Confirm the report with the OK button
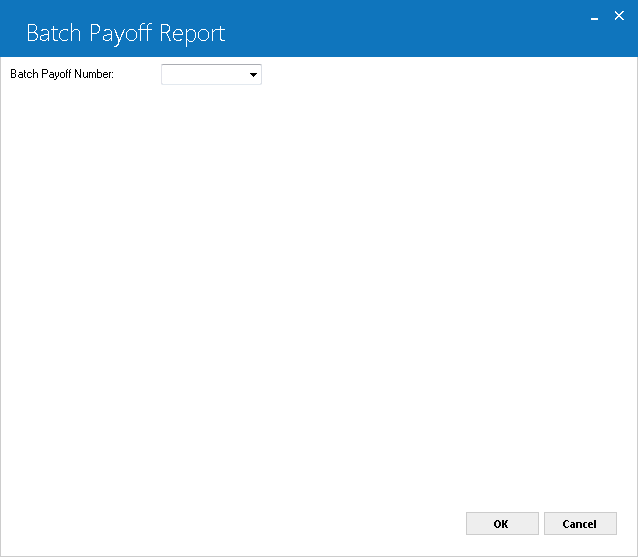 (x=502, y=524)
